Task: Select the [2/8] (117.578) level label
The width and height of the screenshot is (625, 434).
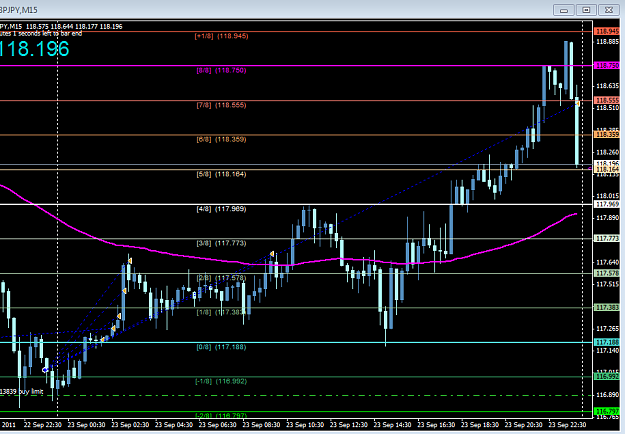Action: tap(222, 278)
